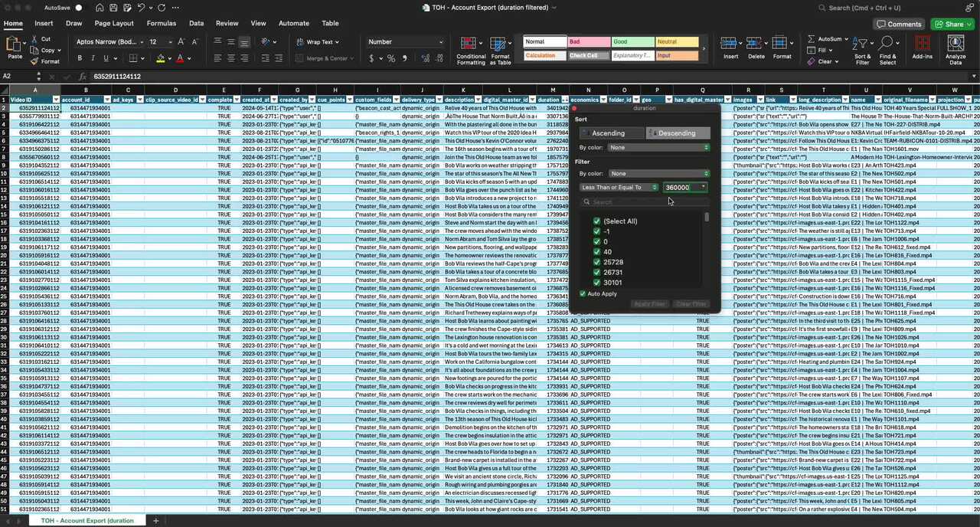
Task: Apply the Good cell style swatch
Action: click(632, 42)
